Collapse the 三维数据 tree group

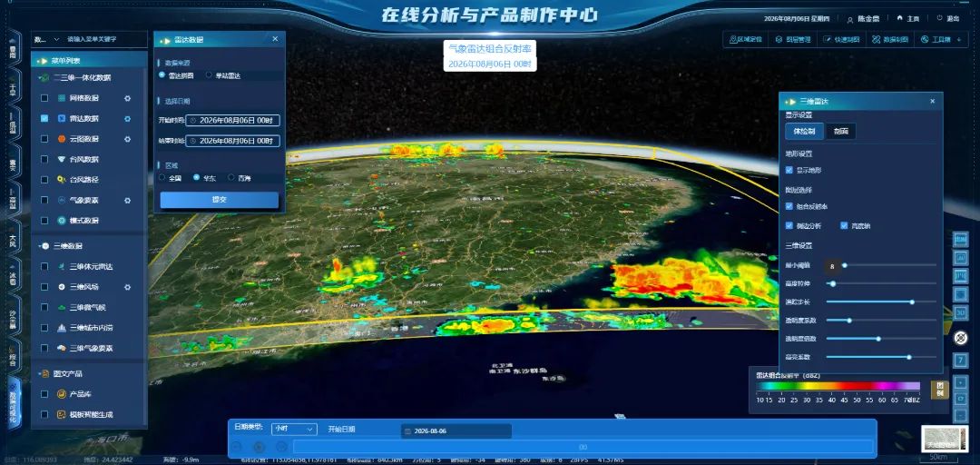[39, 246]
